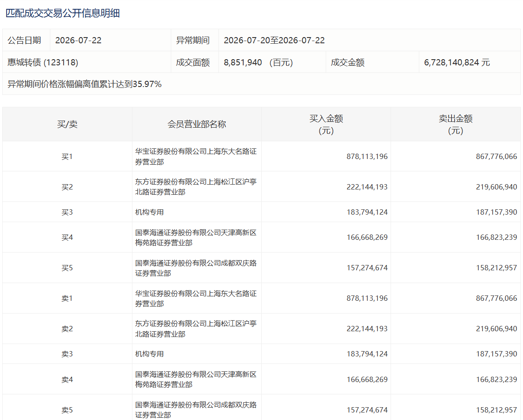This screenshot has width=523, height=420.
Task: Click 国泰海通天津高新区梅苑路 name in 卖4 row
Action: click(x=196, y=380)
